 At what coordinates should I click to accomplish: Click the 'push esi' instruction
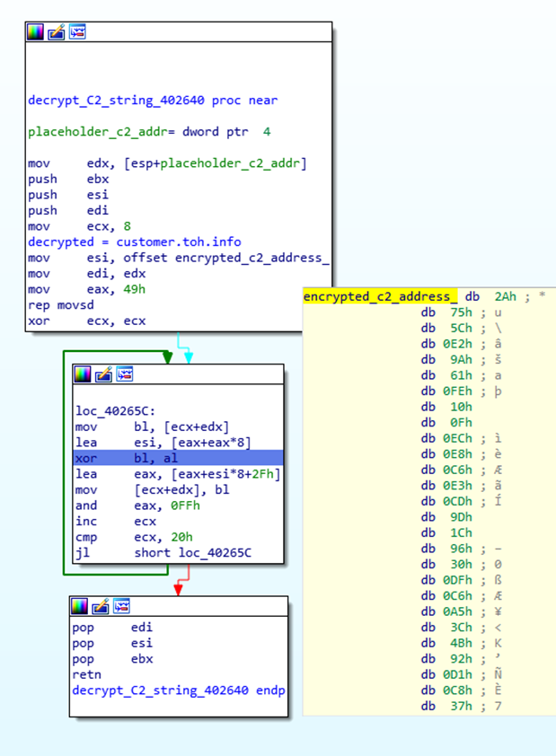tap(68, 195)
